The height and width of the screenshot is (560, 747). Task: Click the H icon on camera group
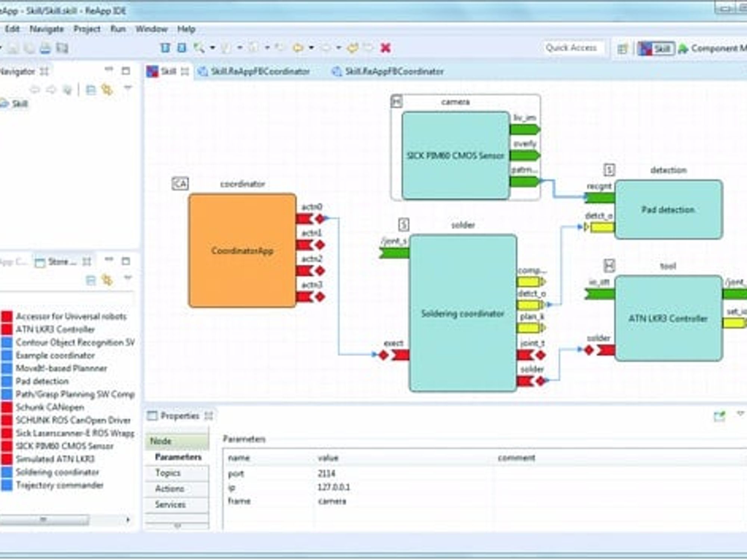tap(397, 102)
